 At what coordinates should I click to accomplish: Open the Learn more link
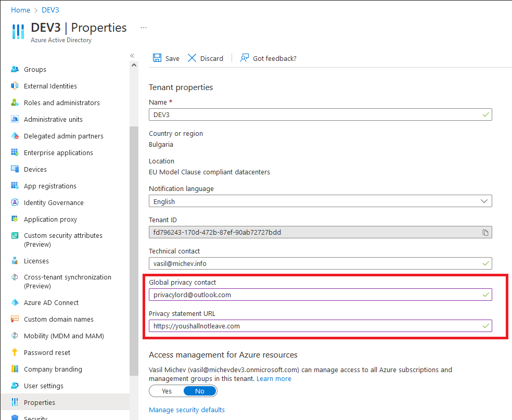[274, 378]
